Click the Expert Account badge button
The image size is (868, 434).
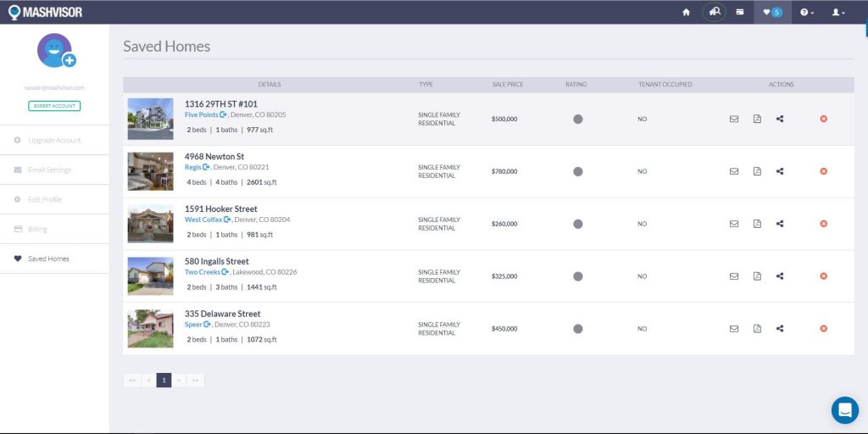coord(54,106)
